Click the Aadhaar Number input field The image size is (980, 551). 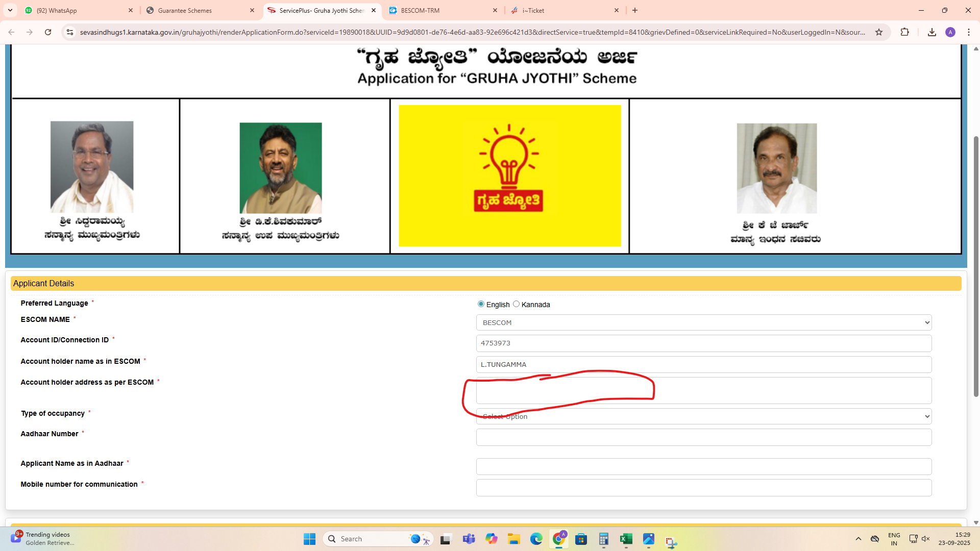click(x=703, y=437)
